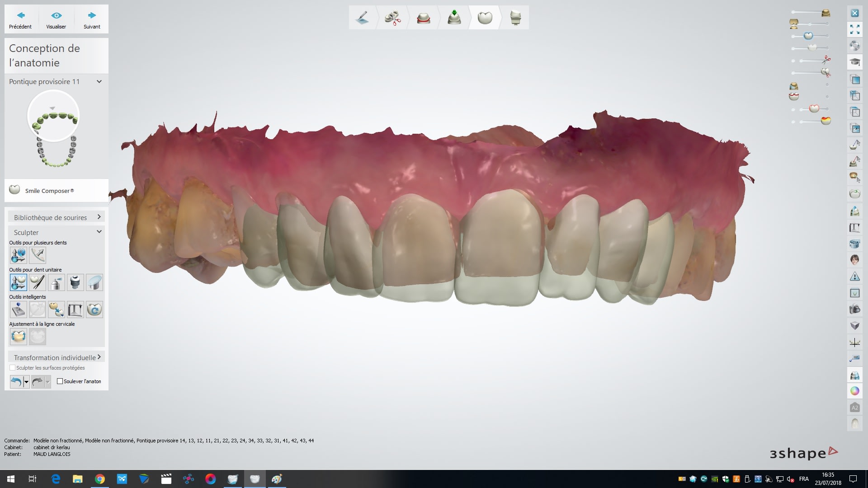The width and height of the screenshot is (868, 488).
Task: Open the annotation label tool
Action: point(854,359)
